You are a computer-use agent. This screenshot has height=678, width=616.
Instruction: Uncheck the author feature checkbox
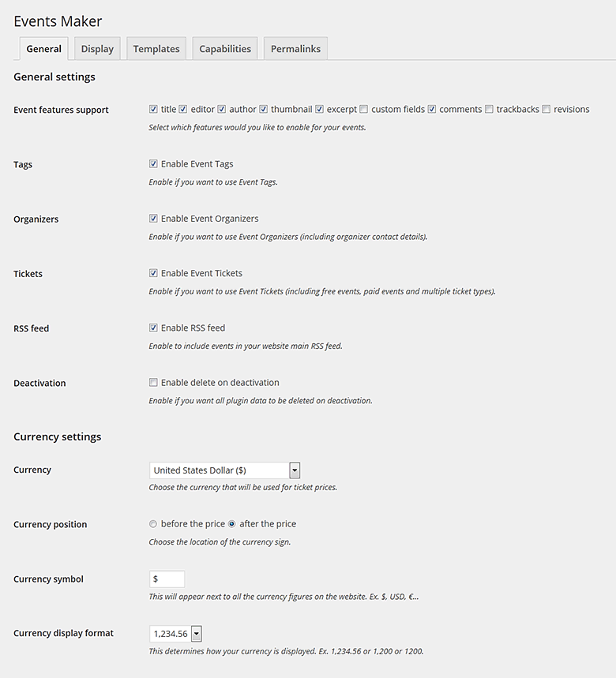point(222,110)
